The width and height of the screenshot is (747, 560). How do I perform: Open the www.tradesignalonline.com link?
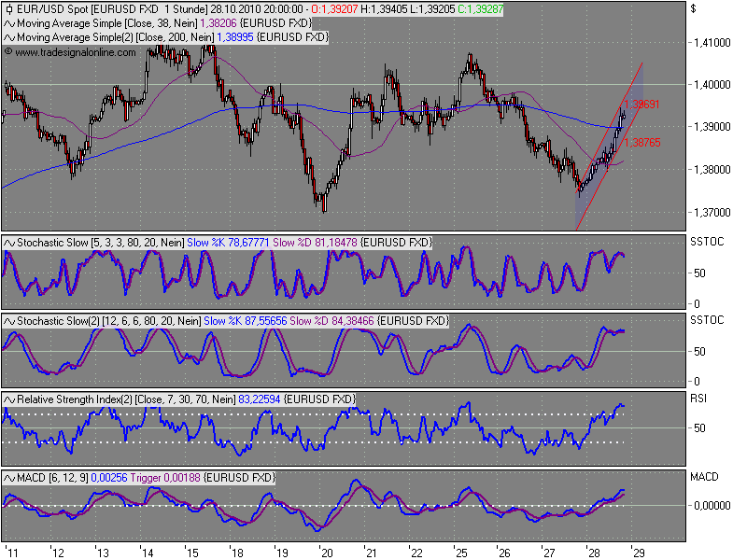tap(76, 52)
